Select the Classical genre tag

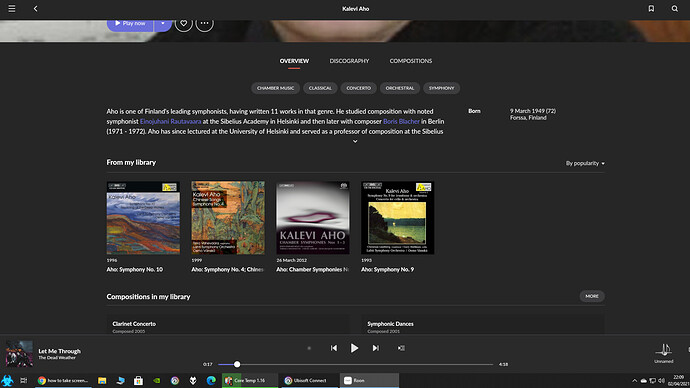pos(320,88)
